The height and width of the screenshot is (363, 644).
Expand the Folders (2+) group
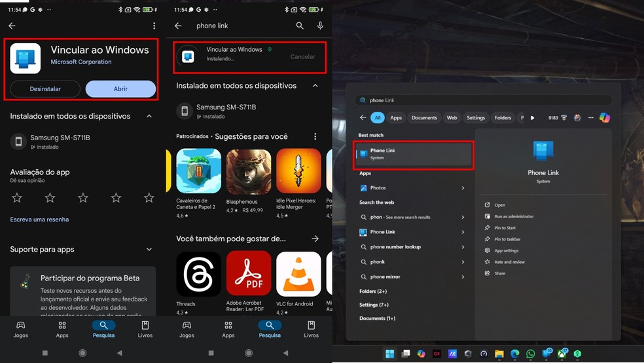(x=373, y=292)
